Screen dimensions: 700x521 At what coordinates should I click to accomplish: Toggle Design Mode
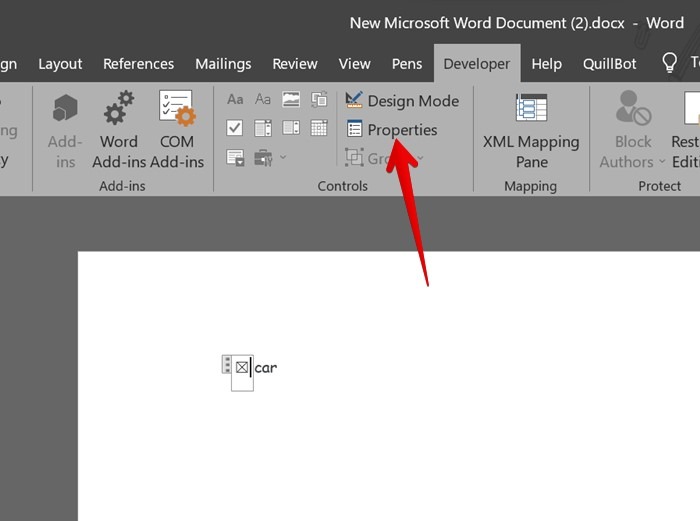pos(402,101)
